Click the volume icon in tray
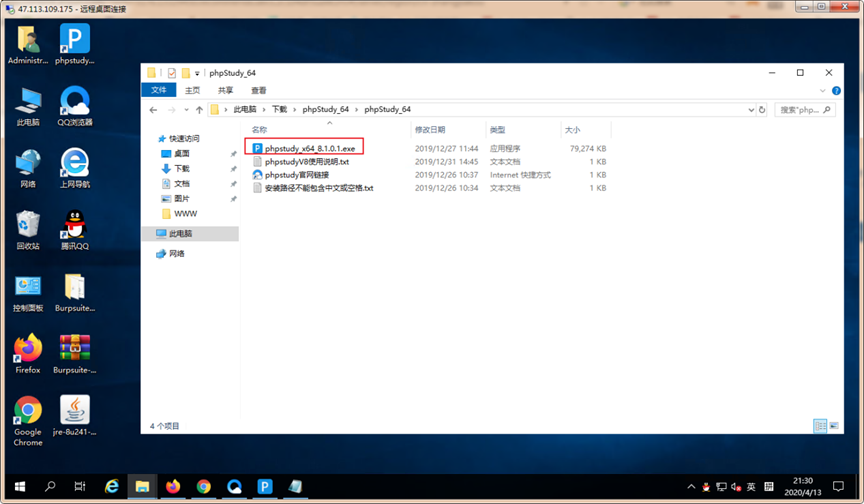This screenshot has height=504, width=864. [x=736, y=487]
